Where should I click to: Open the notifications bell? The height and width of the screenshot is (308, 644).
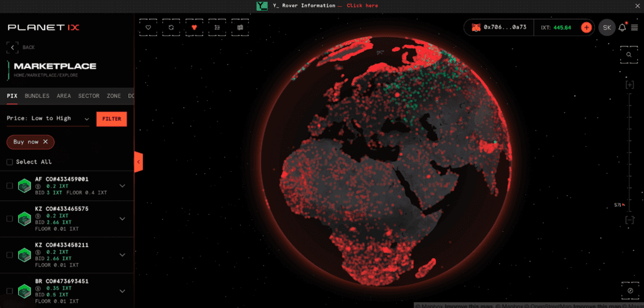(x=622, y=28)
